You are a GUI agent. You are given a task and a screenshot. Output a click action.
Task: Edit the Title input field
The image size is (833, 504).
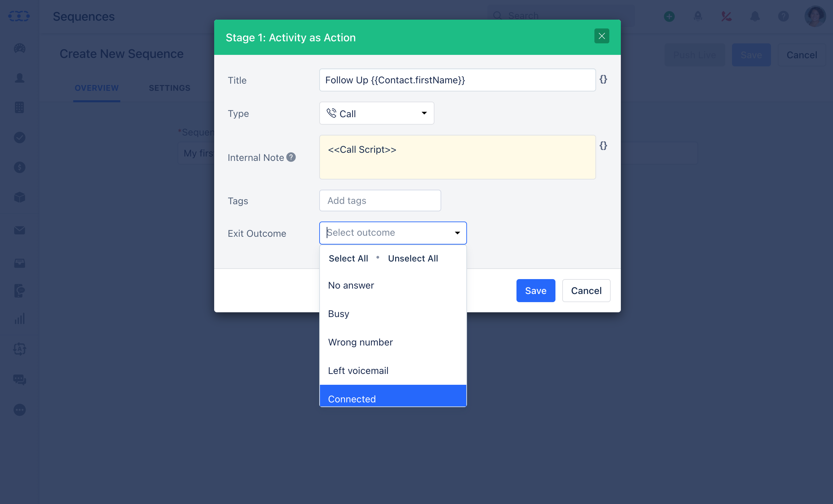click(x=457, y=80)
